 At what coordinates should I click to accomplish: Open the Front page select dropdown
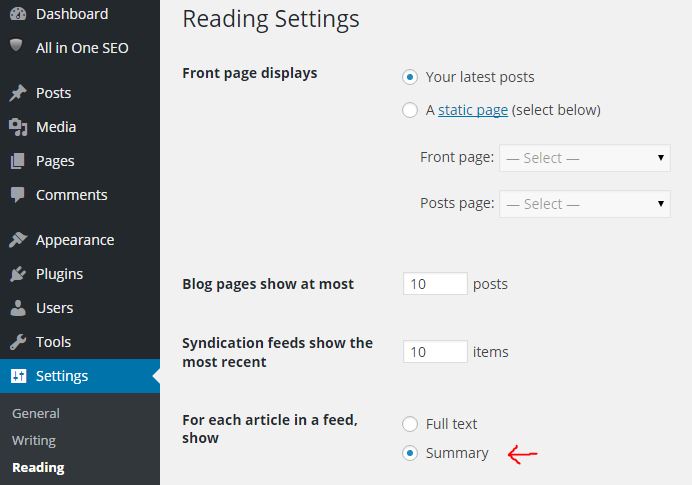click(x=585, y=158)
